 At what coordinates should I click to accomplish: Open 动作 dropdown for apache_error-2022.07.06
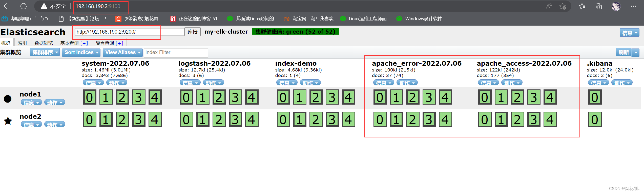tap(407, 83)
